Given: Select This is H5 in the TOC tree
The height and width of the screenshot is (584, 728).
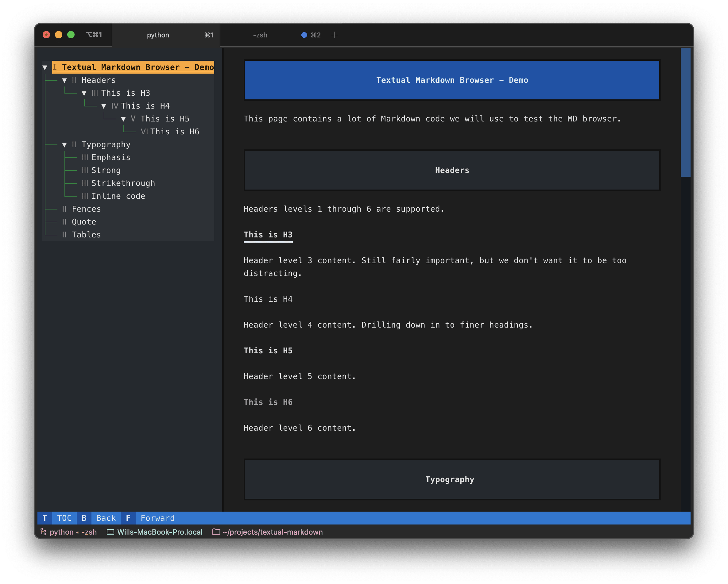Looking at the screenshot, I should [x=165, y=119].
